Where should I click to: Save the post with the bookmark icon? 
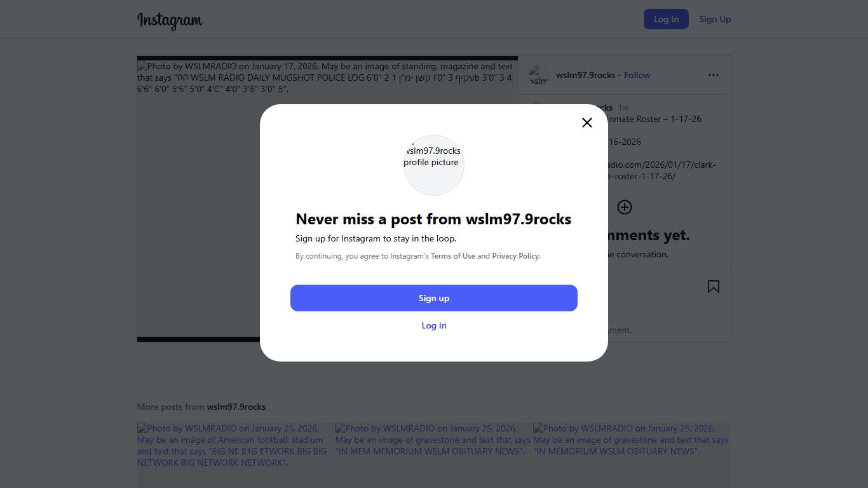point(714,287)
